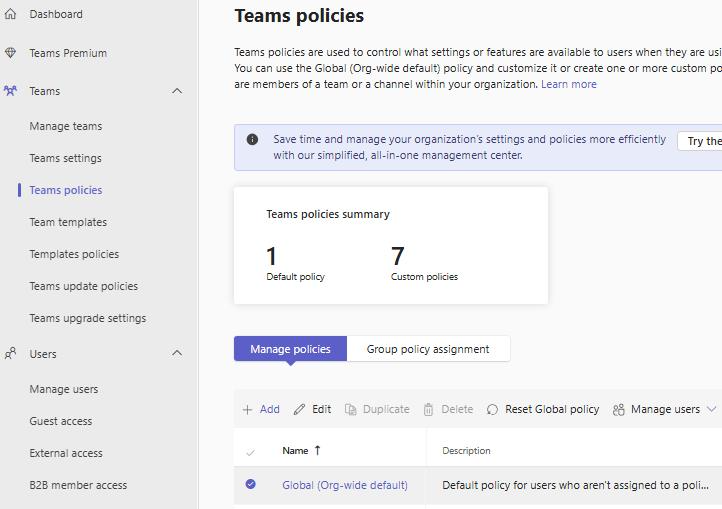Open Teams Premium in the sidebar

click(68, 53)
